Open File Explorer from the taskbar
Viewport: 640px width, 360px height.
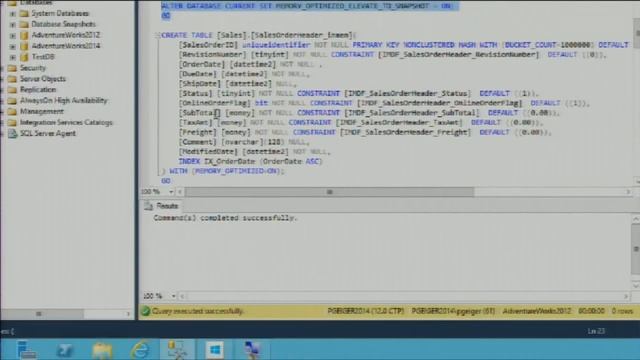coord(102,349)
